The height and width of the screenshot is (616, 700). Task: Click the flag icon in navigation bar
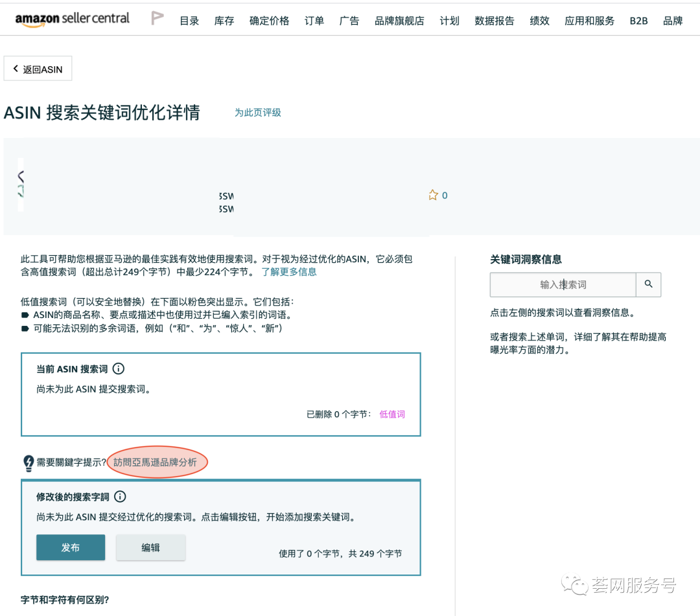[157, 18]
